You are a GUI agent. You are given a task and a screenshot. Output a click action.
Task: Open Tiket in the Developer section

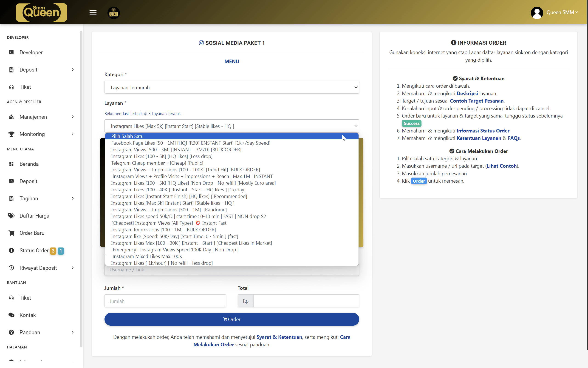25,87
